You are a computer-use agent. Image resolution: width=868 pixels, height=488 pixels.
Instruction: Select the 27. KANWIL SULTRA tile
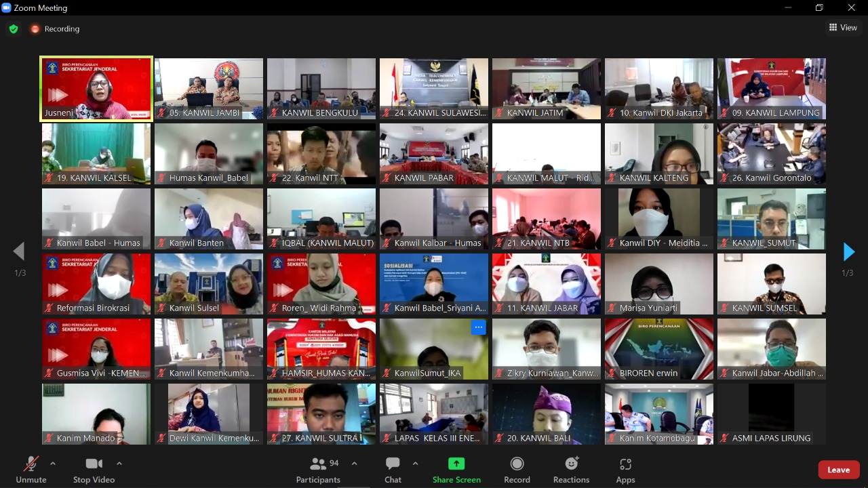point(321,414)
